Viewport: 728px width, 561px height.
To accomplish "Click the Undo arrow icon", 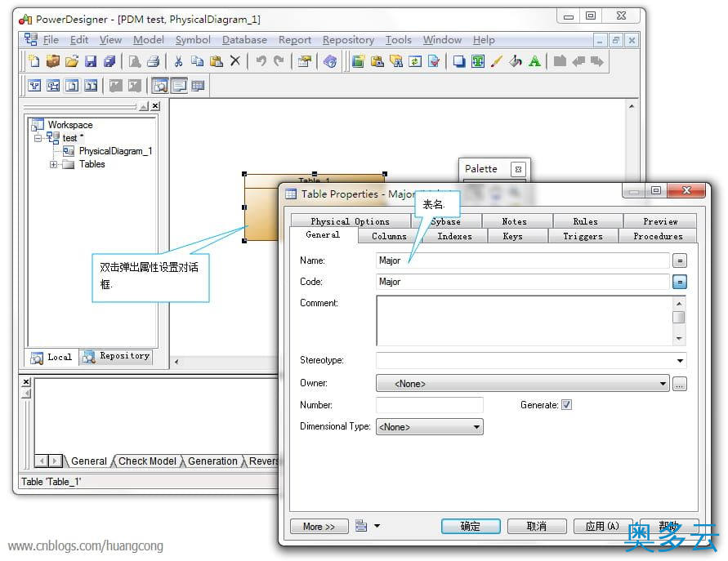I will 261,60.
